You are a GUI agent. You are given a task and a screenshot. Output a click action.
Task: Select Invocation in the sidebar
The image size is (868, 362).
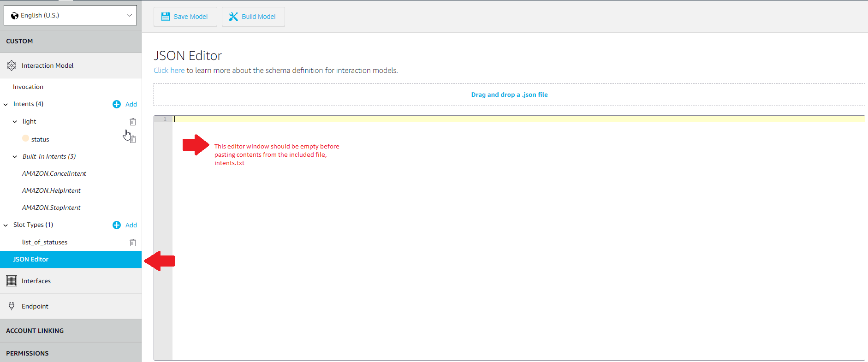28,87
